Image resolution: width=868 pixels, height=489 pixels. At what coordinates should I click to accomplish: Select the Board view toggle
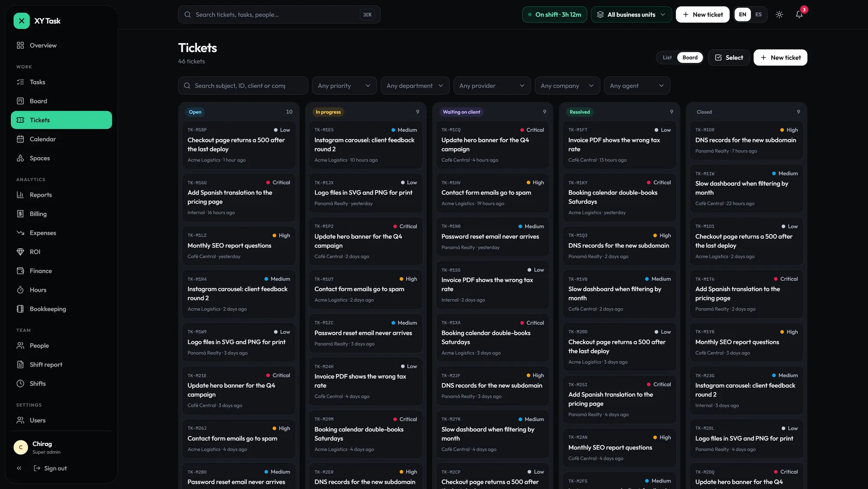pyautogui.click(x=690, y=57)
